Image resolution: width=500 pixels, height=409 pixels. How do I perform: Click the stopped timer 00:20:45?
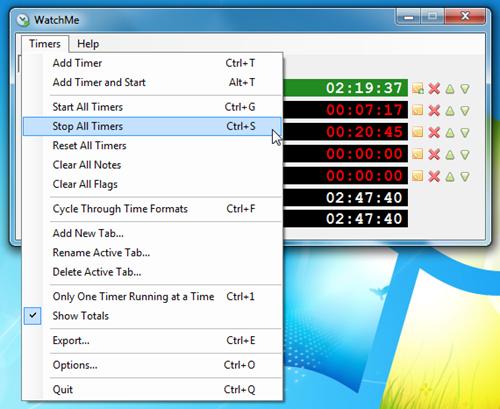346,132
